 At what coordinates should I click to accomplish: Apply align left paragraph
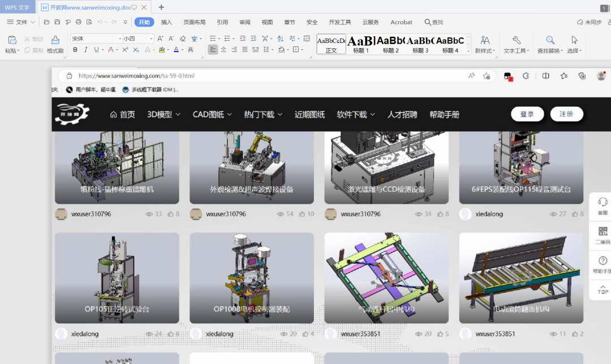[213, 49]
